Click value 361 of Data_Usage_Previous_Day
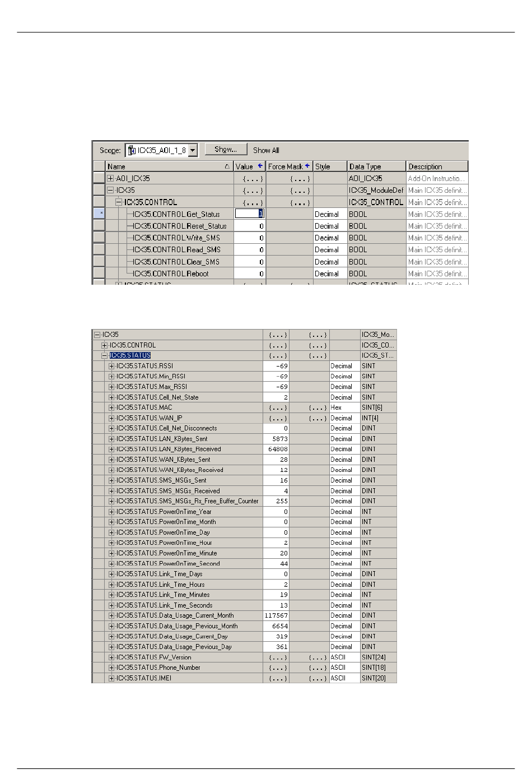 coord(276,647)
